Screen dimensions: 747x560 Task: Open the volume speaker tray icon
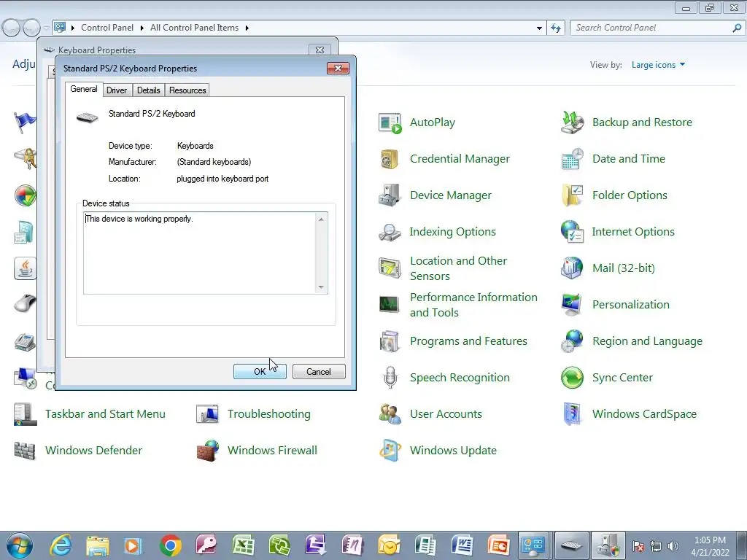pos(673,546)
